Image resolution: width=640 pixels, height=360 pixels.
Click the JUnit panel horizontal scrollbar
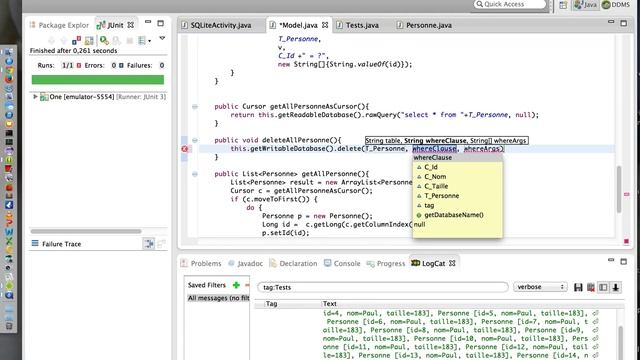pyautogui.click(x=86, y=231)
